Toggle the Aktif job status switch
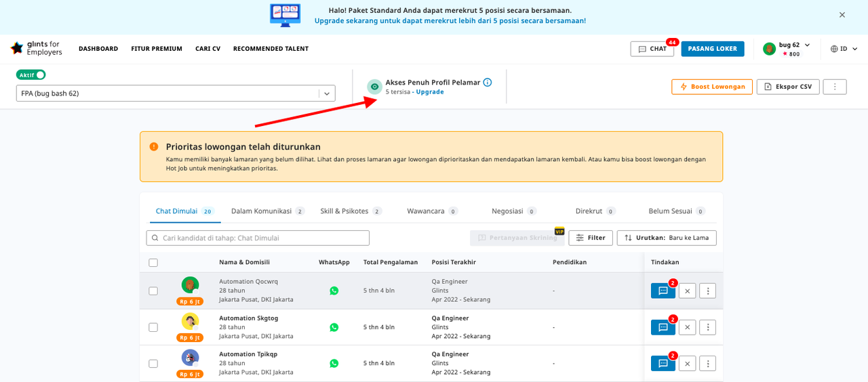This screenshot has height=382, width=868. pos(31,75)
